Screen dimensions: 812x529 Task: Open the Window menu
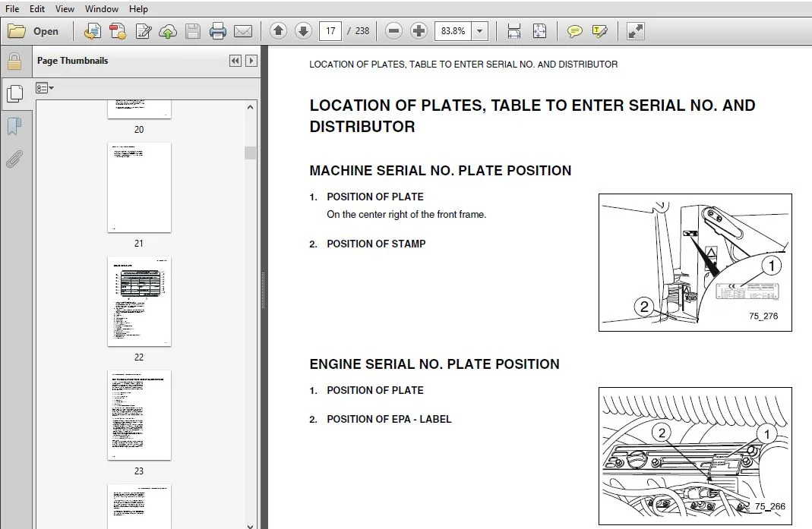pos(102,9)
